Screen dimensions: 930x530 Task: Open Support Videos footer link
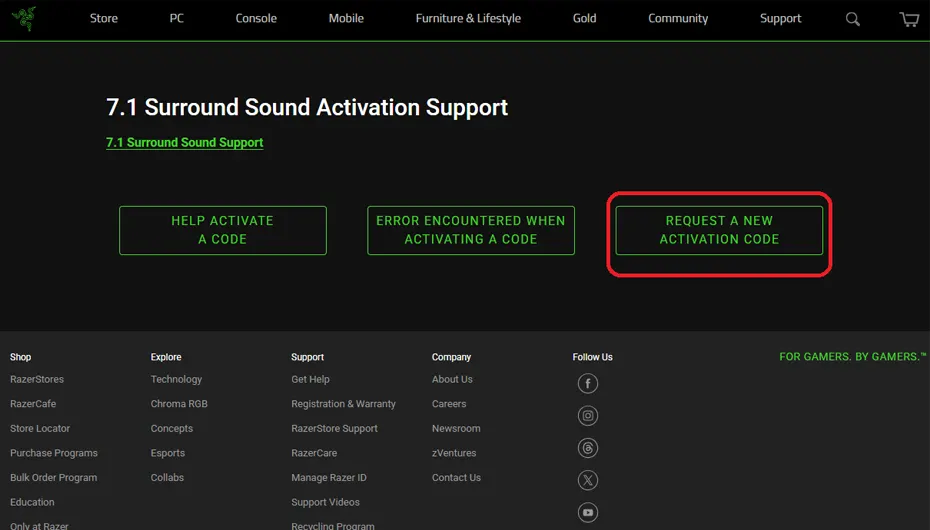tap(325, 502)
